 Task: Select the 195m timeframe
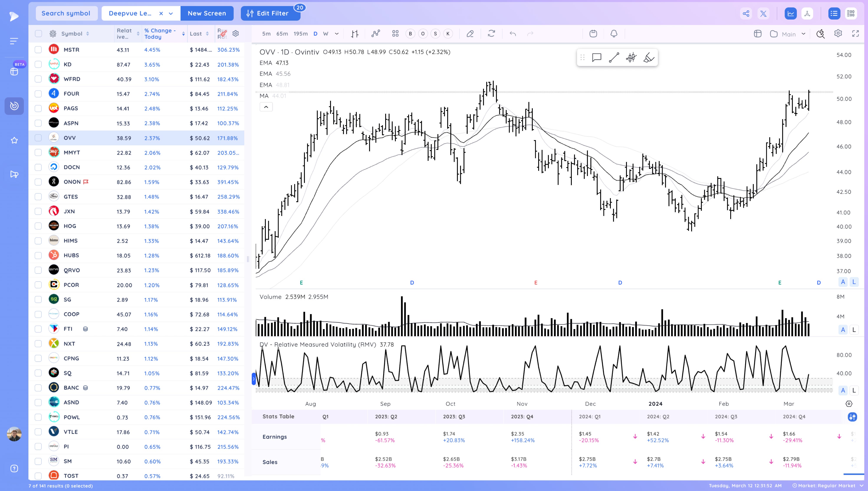tap(301, 34)
